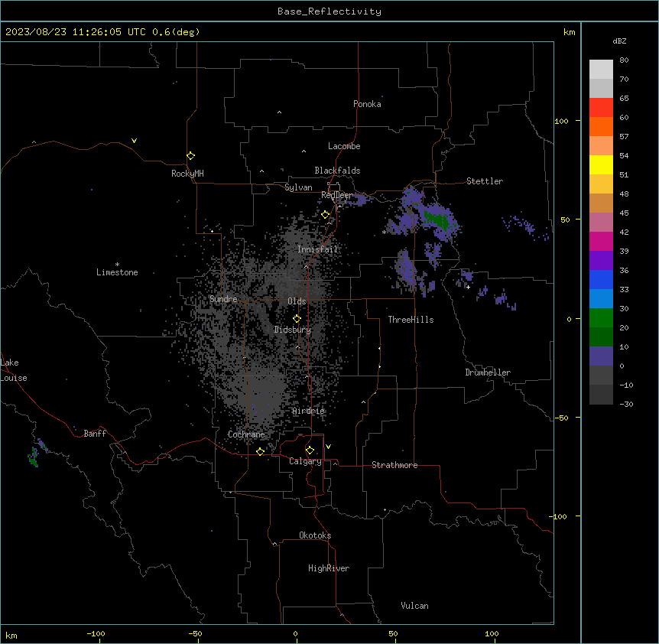Select the RedDeer label
Screen dimensions: 659x644
(336, 195)
